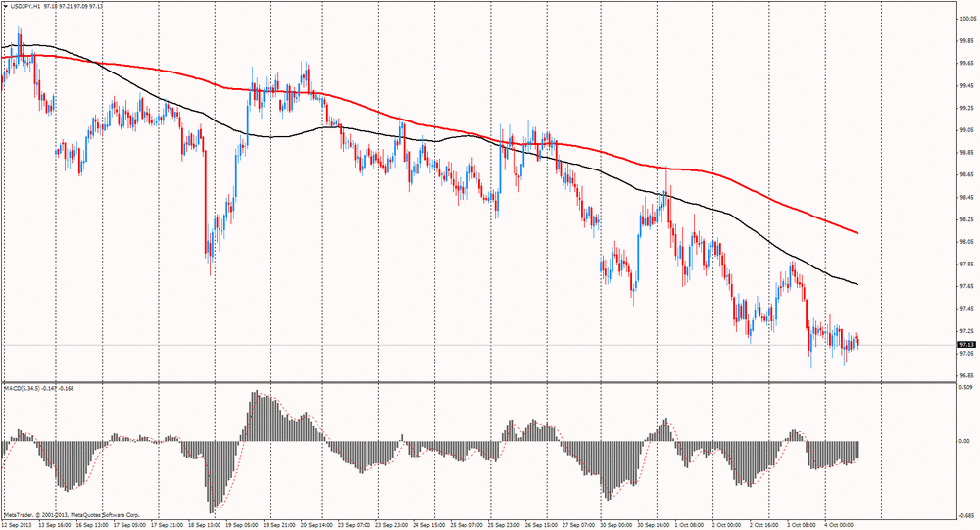Click the 2 Oct 16:00 time label

pos(763,525)
